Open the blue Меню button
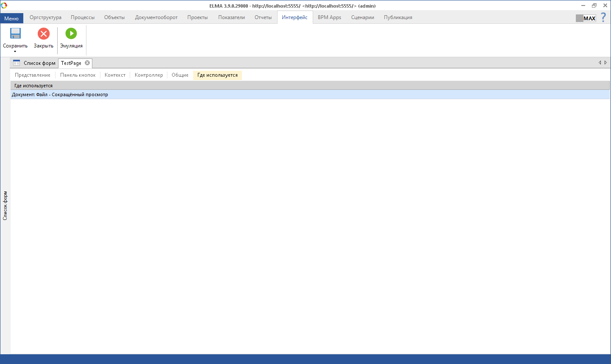Image resolution: width=611 pixels, height=364 pixels. [11, 18]
